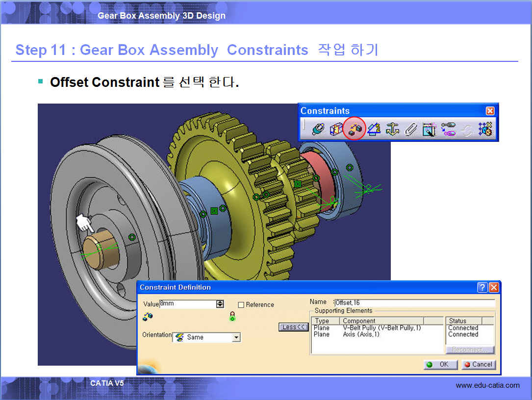Click the Value field spinner arrows
This screenshot has width=532, height=400.
point(220,304)
